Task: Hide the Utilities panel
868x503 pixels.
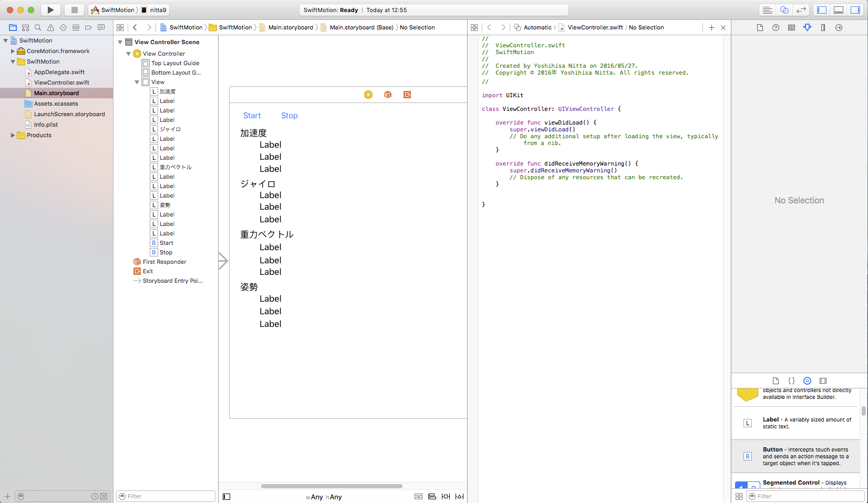Action: [855, 10]
